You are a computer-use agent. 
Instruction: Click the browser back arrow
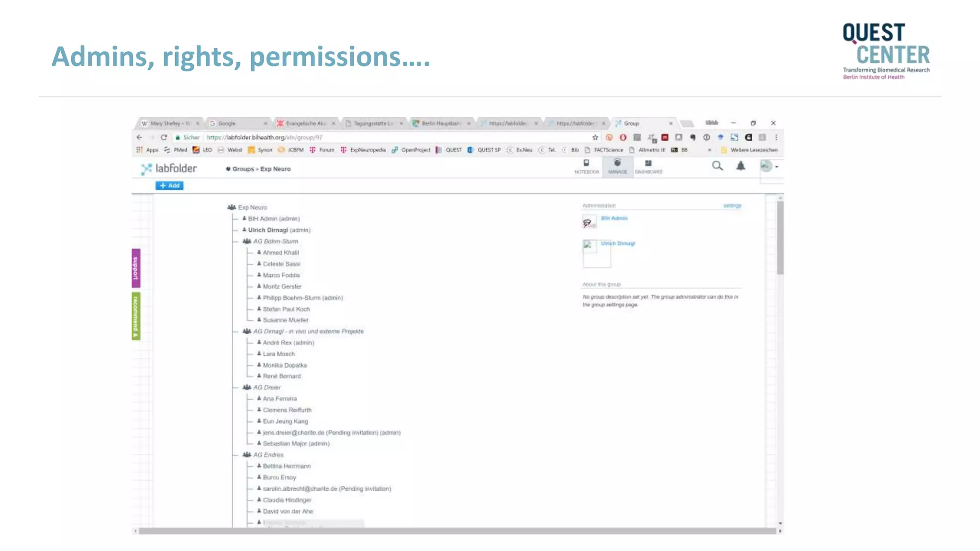[139, 137]
